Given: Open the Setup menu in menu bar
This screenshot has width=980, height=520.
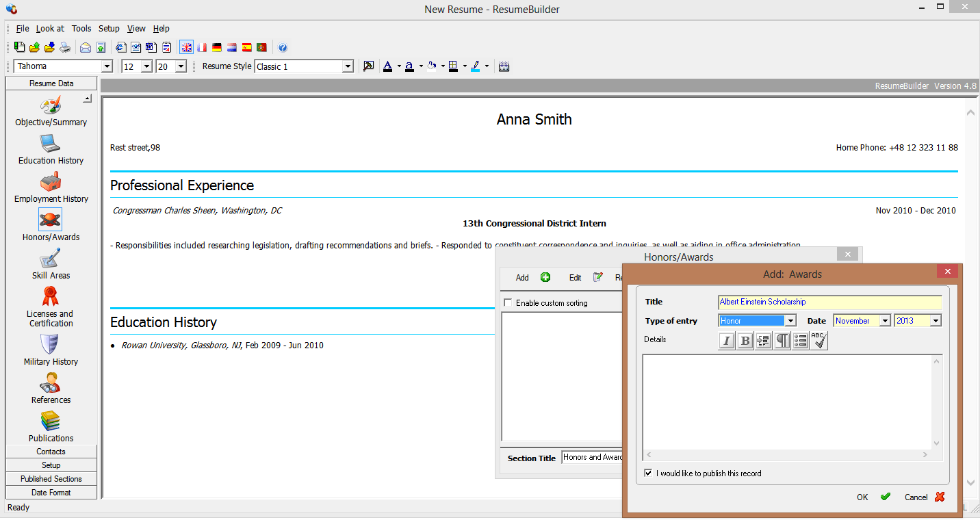Looking at the screenshot, I should point(109,29).
